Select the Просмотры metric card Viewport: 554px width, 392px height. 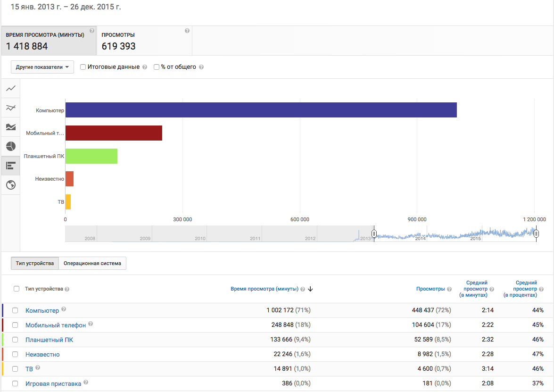coord(144,41)
